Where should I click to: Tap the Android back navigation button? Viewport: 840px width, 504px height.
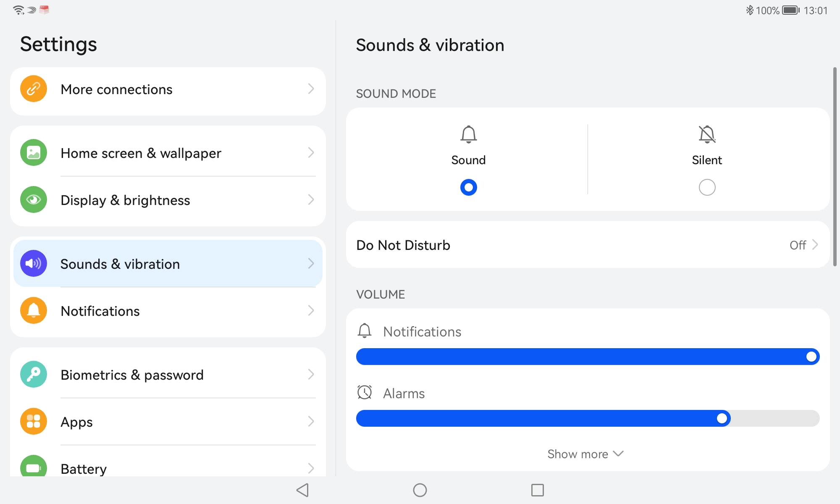(x=302, y=490)
